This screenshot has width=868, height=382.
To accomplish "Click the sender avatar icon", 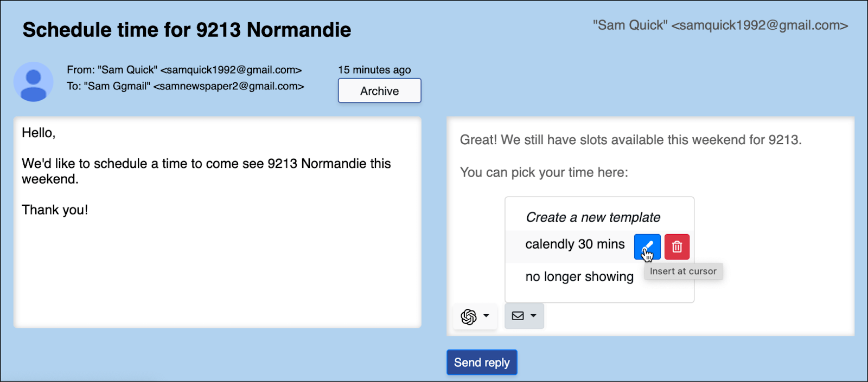I will (x=34, y=82).
